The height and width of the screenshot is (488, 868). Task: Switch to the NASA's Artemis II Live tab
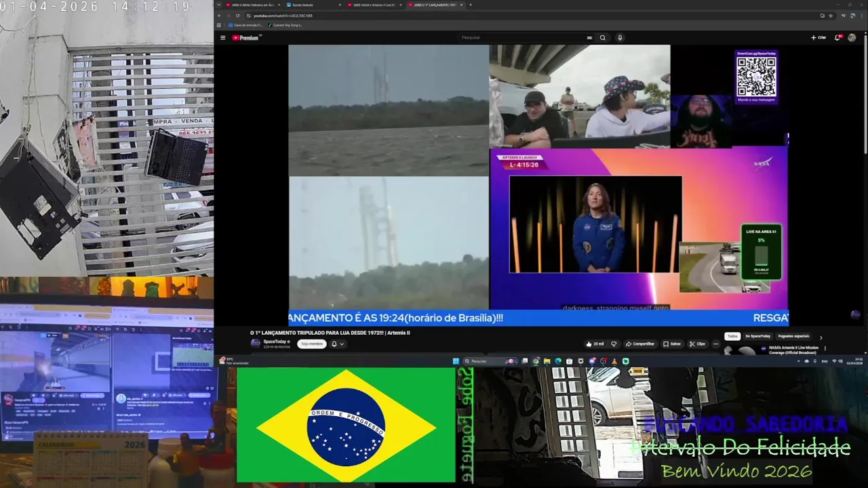[375, 5]
